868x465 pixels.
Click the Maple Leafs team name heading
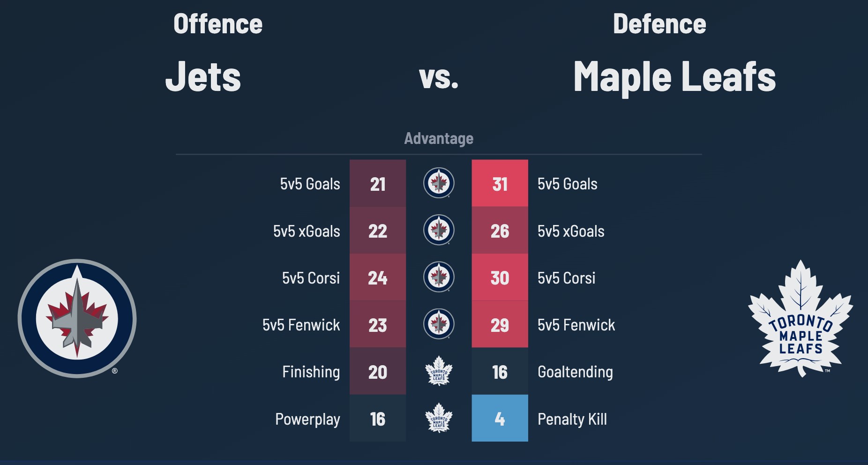pos(674,77)
